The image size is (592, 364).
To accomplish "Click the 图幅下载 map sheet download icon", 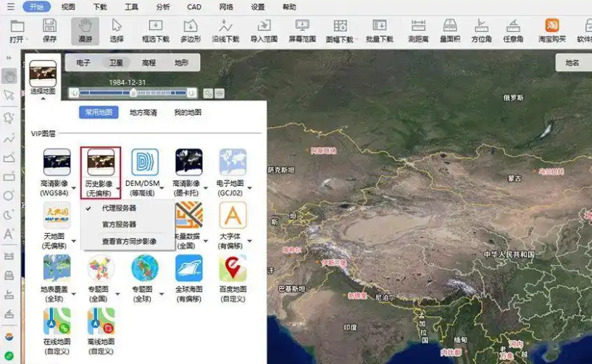I will [340, 25].
